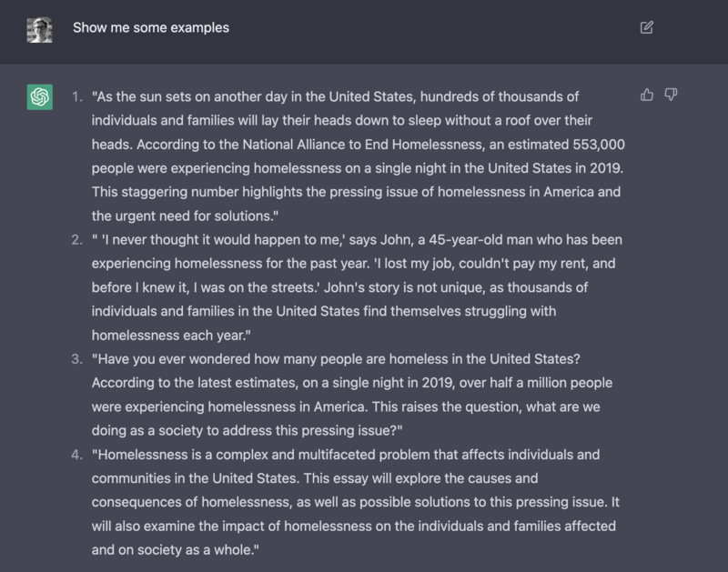Click the thumbs down feedback icon
The height and width of the screenshot is (572, 728).
click(x=672, y=95)
